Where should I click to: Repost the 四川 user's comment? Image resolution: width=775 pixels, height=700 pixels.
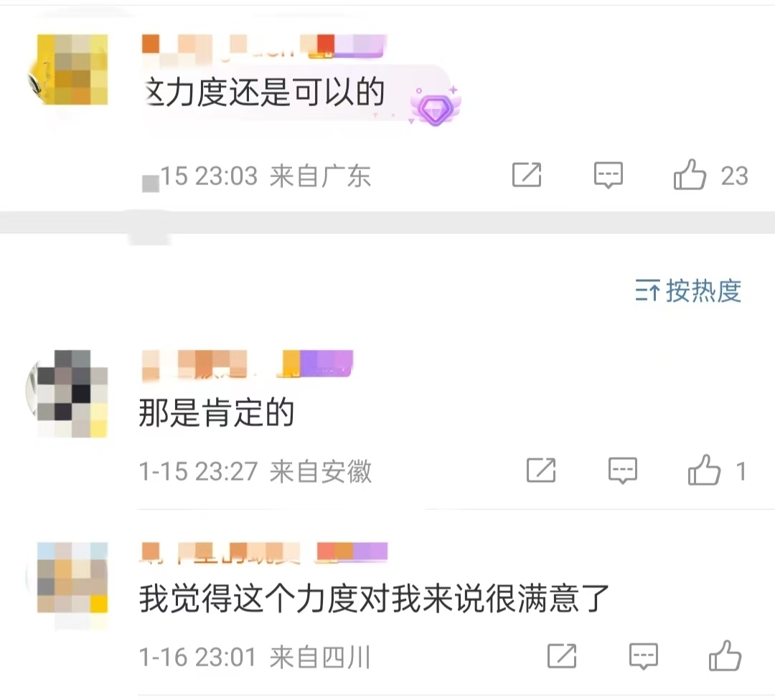562,656
